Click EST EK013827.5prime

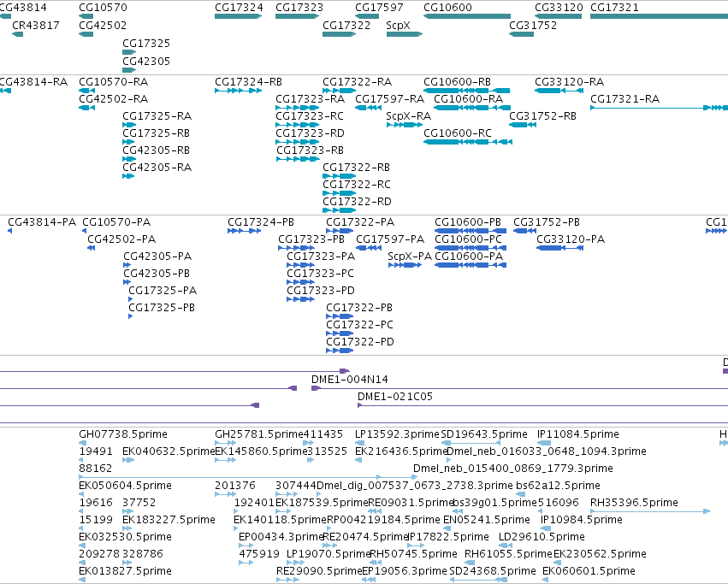tap(126, 571)
